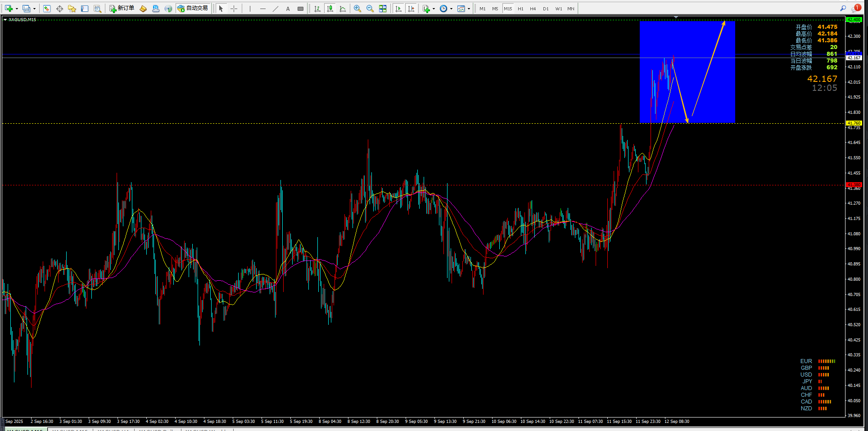This screenshot has height=431, width=868.
Task: Switch chart to candlestick mode
Action: [330, 9]
